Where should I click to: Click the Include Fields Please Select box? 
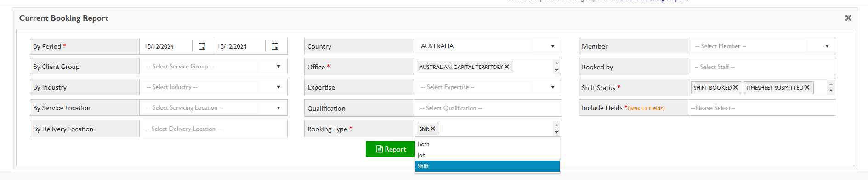click(762, 108)
